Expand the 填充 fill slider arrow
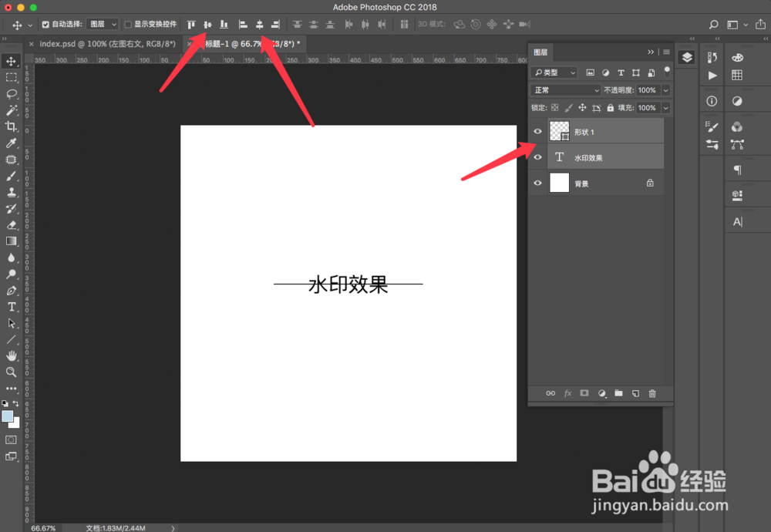The height and width of the screenshot is (532, 771). click(666, 108)
